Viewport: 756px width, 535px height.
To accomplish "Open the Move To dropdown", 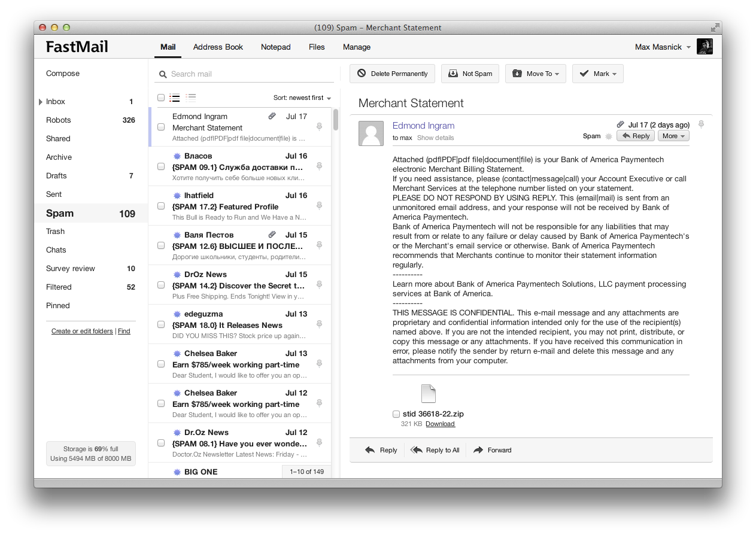I will (535, 74).
